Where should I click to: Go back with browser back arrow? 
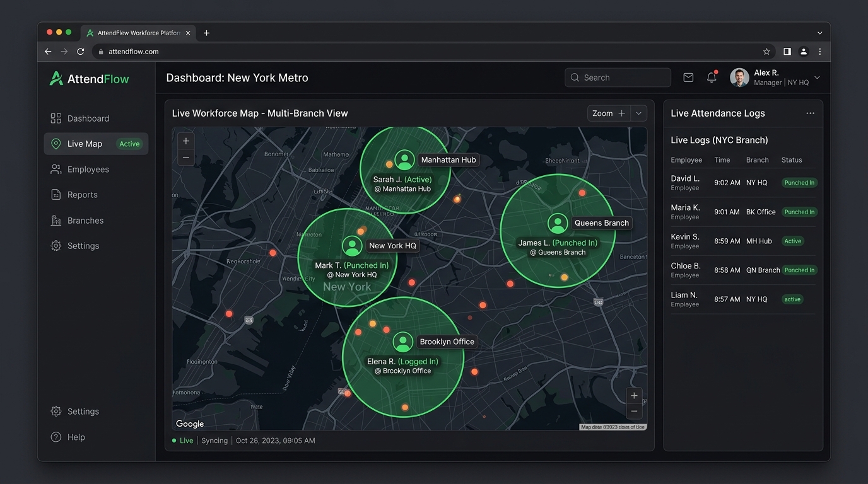(x=48, y=52)
